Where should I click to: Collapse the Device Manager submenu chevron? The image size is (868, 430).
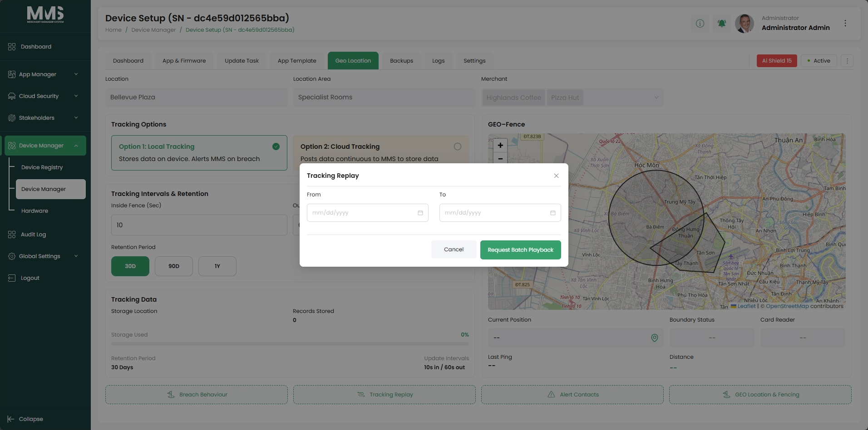point(76,146)
